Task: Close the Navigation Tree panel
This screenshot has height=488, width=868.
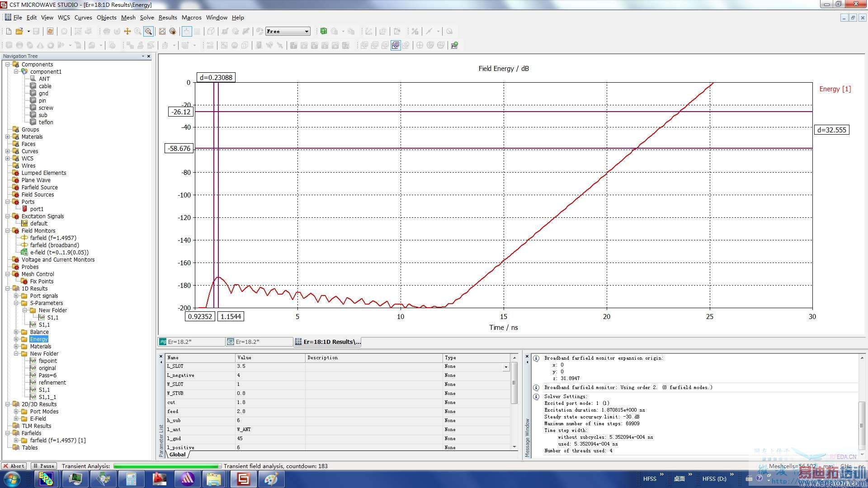Action: point(148,56)
